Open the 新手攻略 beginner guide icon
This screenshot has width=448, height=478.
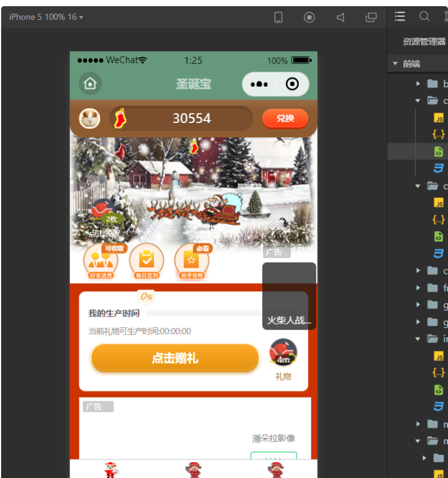191,261
